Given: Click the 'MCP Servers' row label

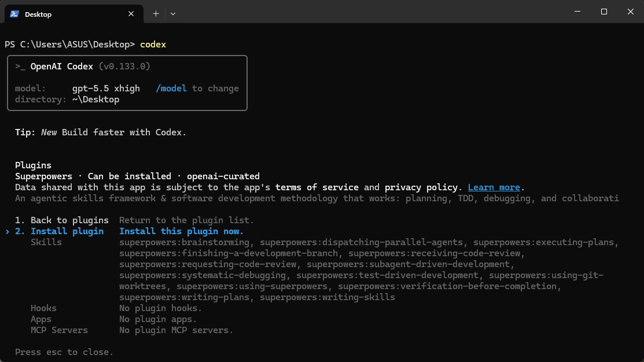Looking at the screenshot, I should [59, 330].
